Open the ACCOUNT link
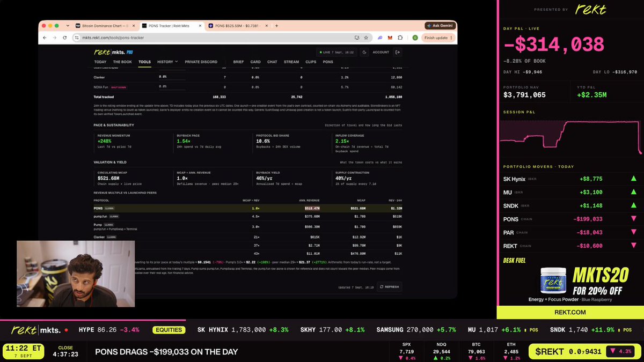The image size is (644, 362). 381,52
